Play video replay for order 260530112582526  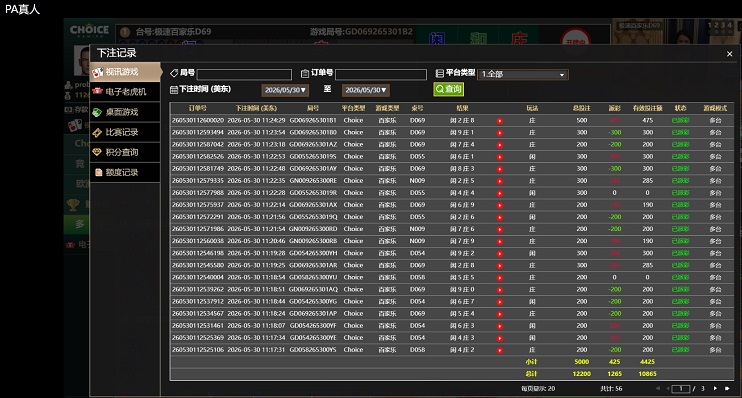(x=499, y=157)
